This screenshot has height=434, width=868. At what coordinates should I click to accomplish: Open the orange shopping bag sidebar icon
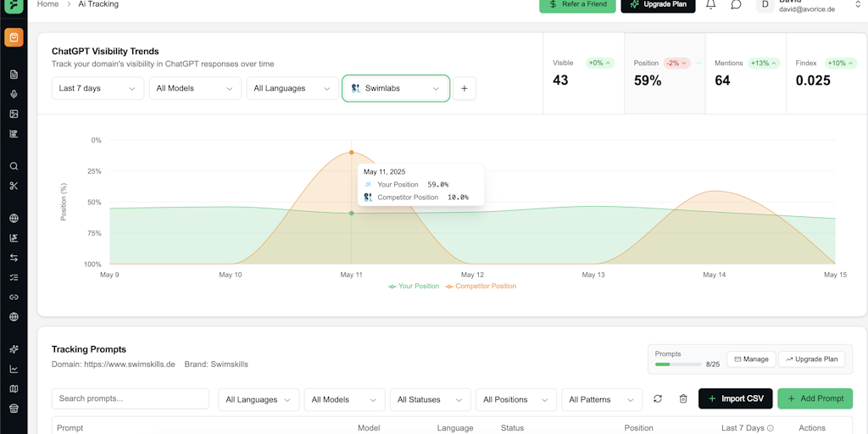click(14, 37)
